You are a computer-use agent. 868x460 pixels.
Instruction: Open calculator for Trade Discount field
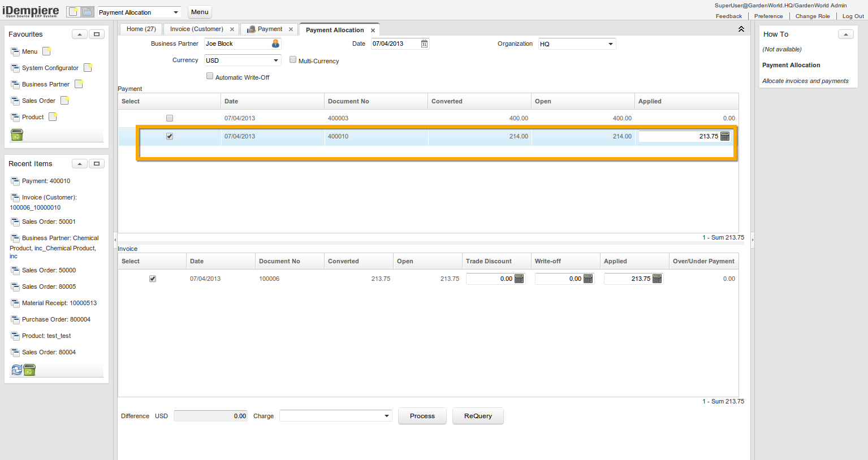click(x=519, y=279)
